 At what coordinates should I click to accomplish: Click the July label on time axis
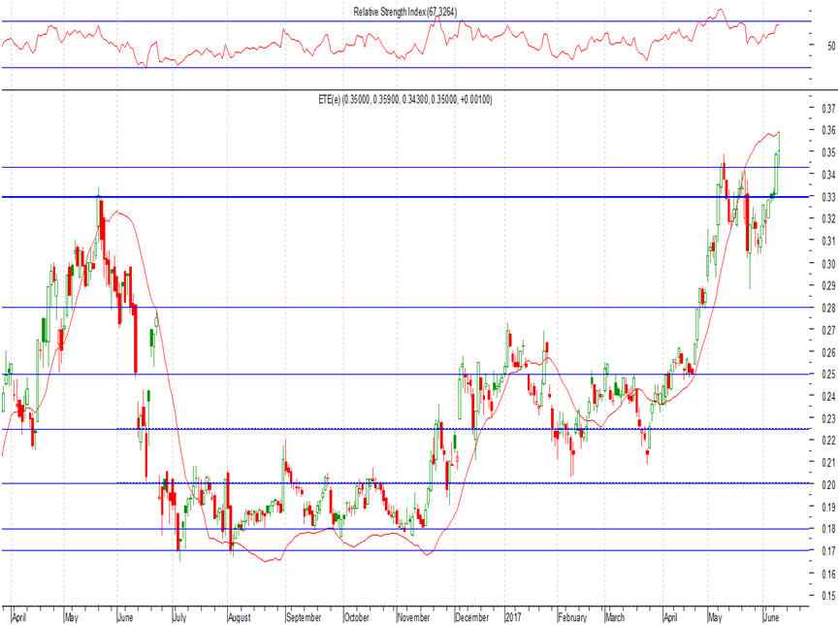pyautogui.click(x=179, y=617)
